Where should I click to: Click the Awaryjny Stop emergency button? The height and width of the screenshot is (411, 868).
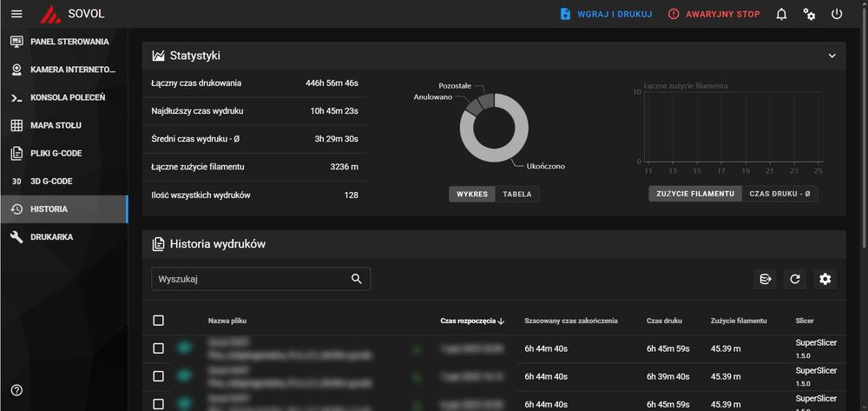tap(714, 14)
